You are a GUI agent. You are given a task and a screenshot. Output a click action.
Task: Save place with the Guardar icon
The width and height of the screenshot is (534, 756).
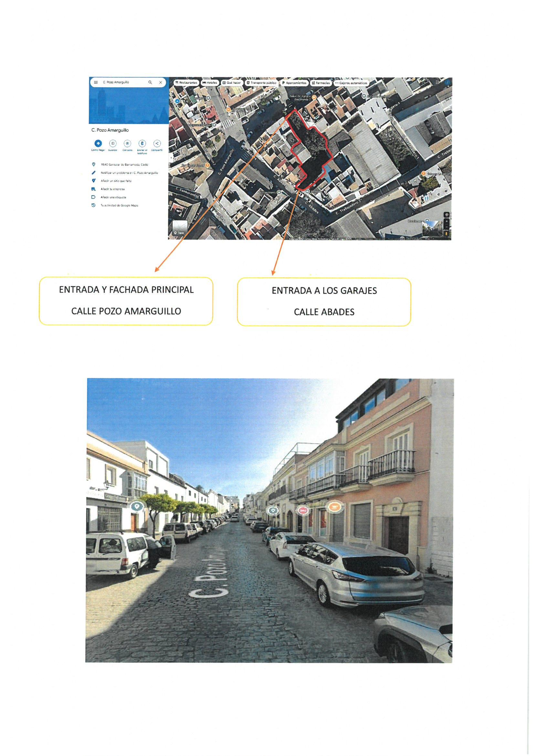[113, 143]
